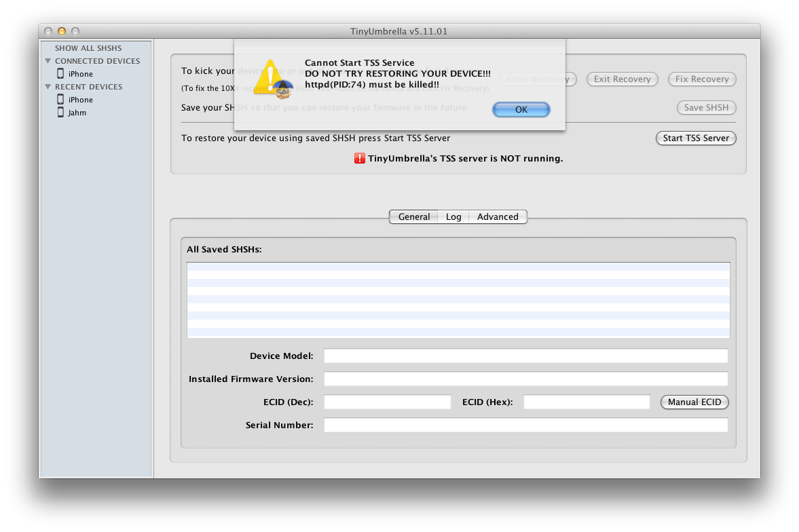Select Show All SHSHs in sidebar
This screenshot has height=532, width=799.
pos(88,48)
